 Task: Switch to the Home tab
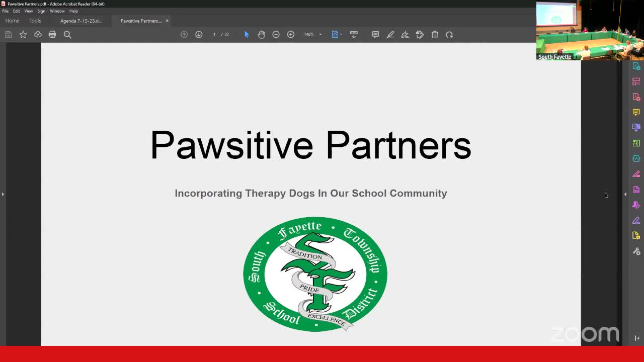[x=12, y=21]
